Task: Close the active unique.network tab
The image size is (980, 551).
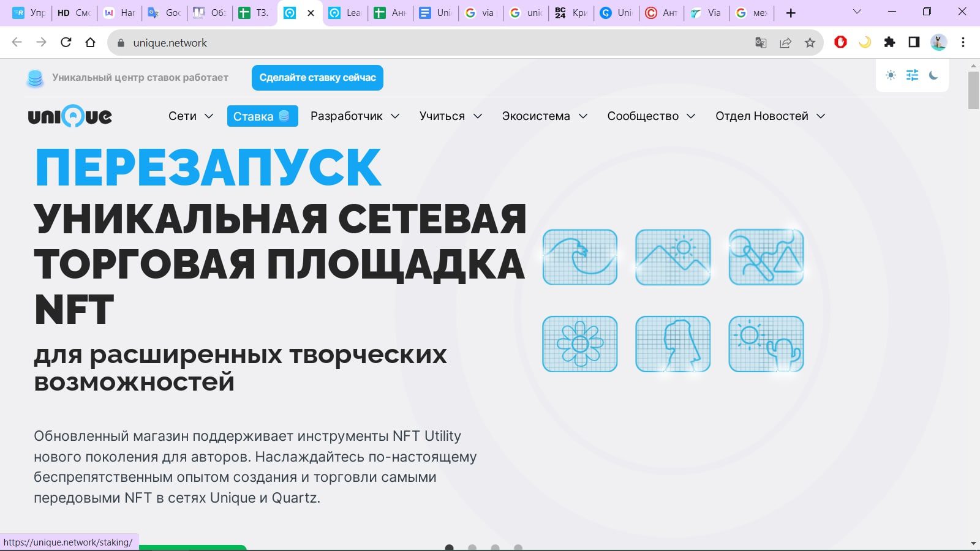Action: click(x=311, y=13)
